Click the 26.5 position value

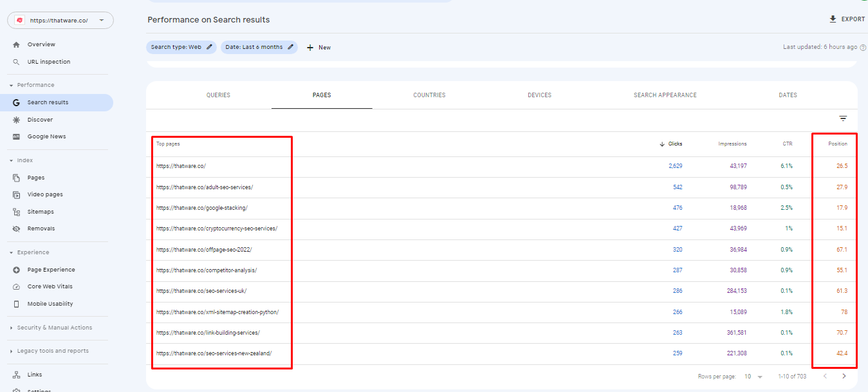tap(842, 166)
